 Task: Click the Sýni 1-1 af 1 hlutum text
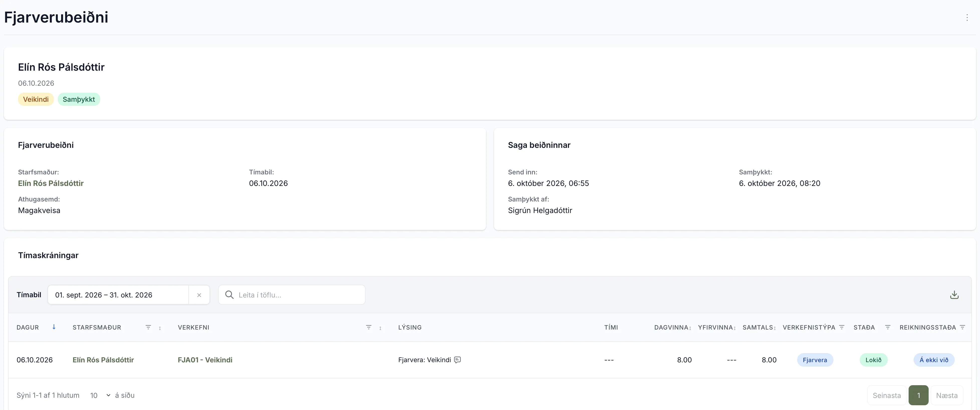click(x=48, y=395)
